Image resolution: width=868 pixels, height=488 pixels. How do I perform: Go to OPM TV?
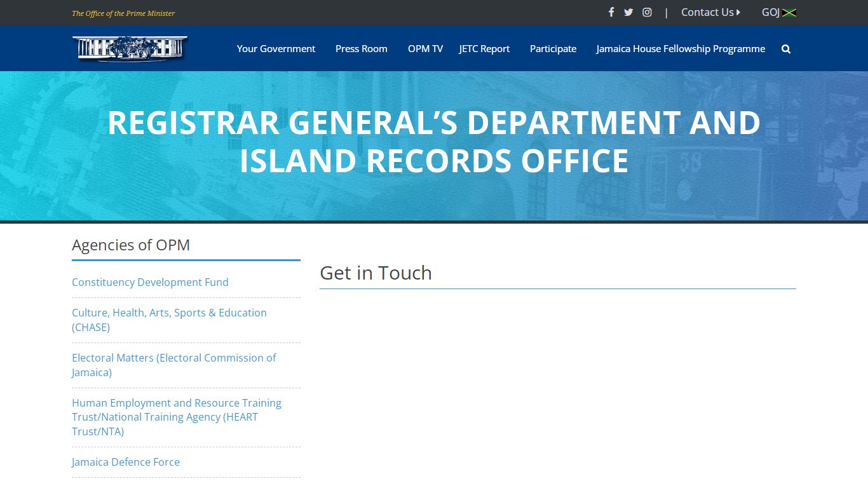click(425, 49)
